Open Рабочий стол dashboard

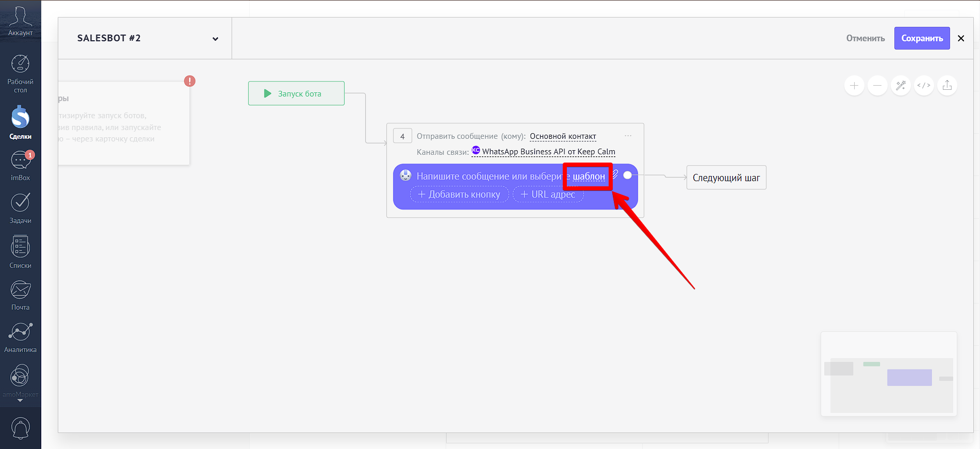click(x=20, y=74)
